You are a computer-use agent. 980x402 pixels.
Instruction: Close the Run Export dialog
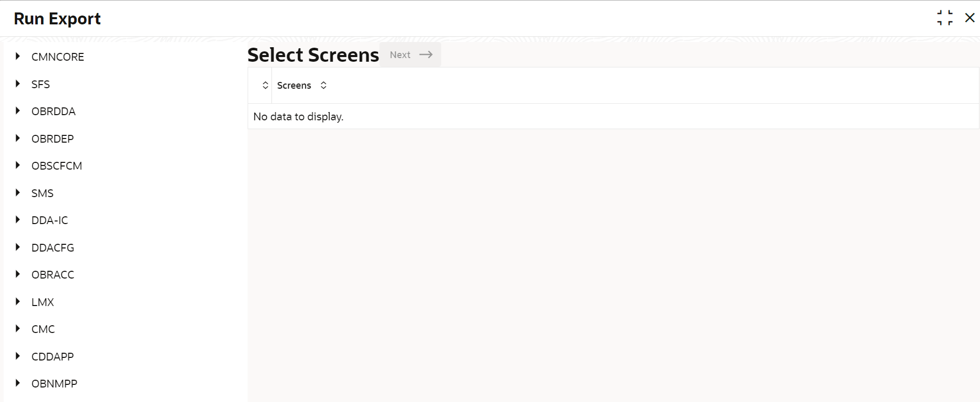[x=969, y=18]
